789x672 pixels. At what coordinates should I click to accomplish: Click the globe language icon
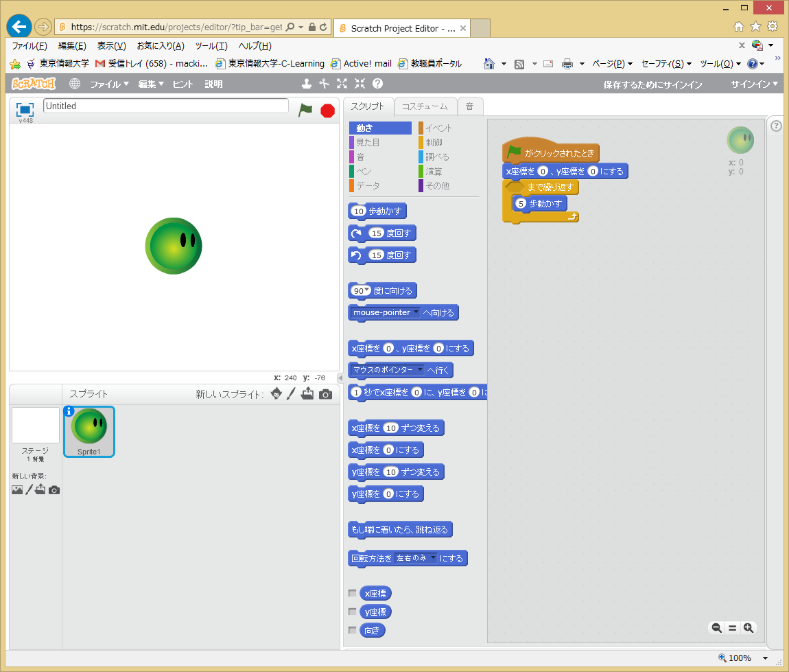click(x=75, y=84)
